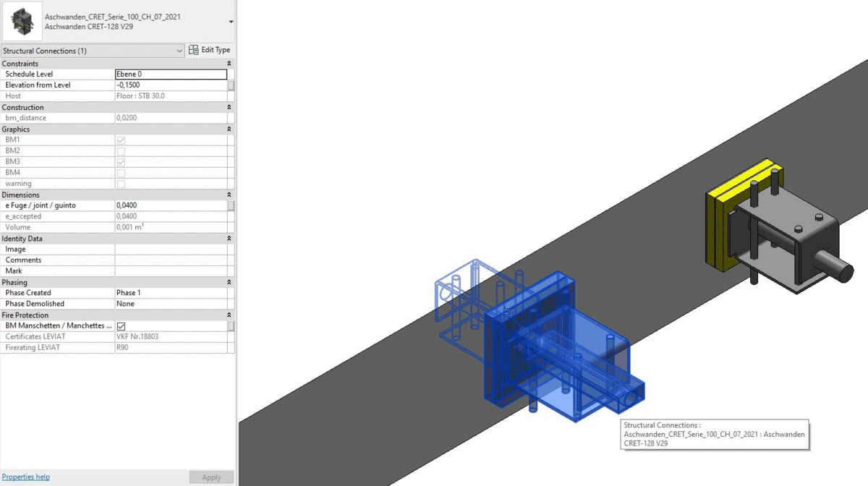Collapse the Phasing section
This screenshot has width=868, height=486.
pyautogui.click(x=229, y=282)
